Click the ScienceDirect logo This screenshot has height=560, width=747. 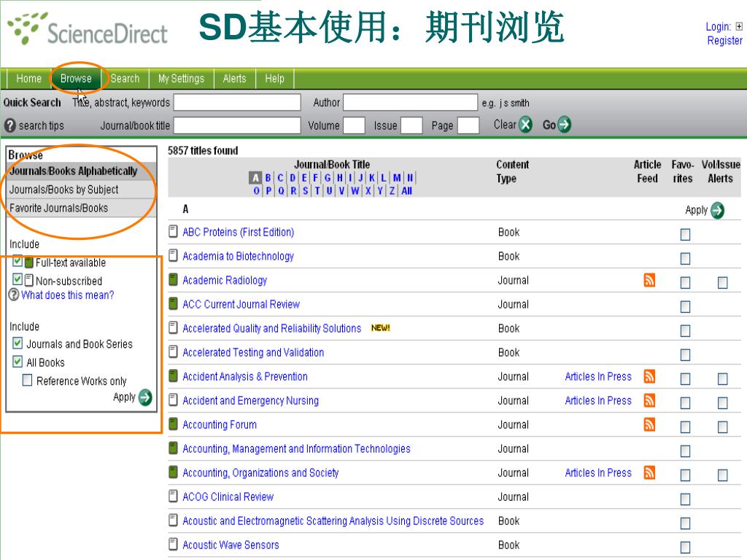pos(88,29)
